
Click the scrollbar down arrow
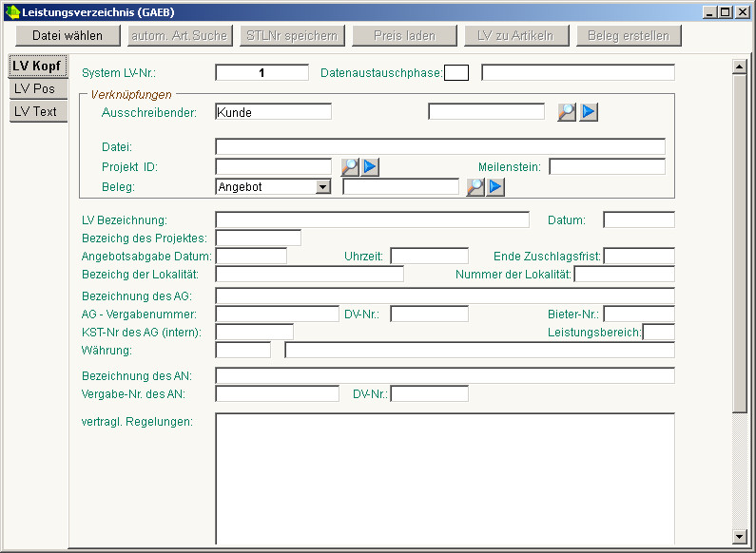739,536
